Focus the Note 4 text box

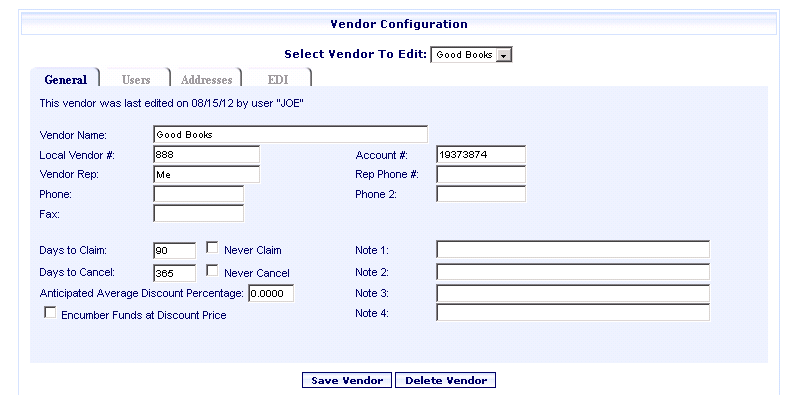573,312
